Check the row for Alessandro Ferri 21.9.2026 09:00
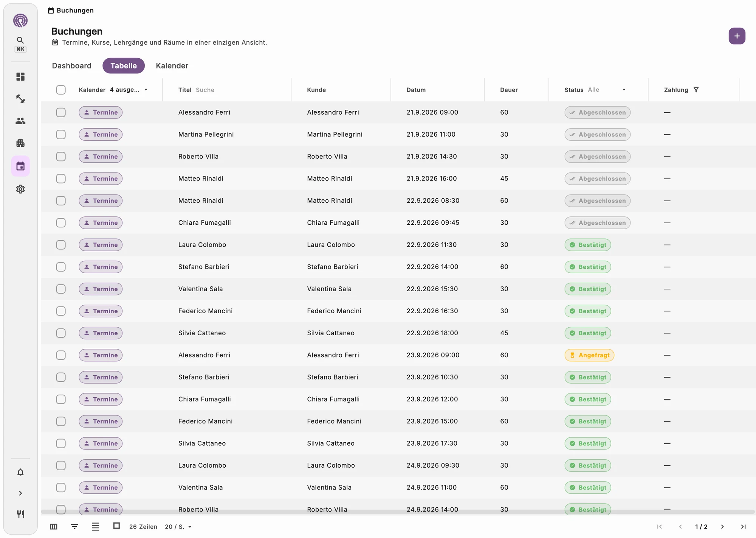 (61, 112)
